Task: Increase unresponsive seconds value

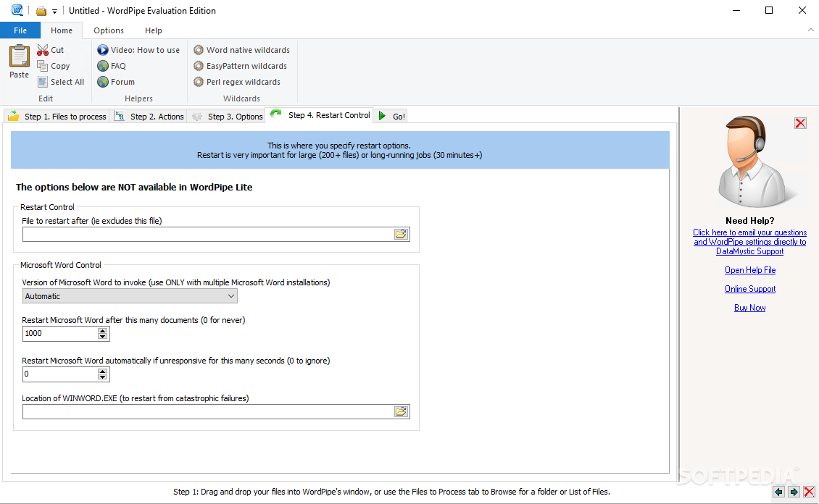Action: point(103,371)
